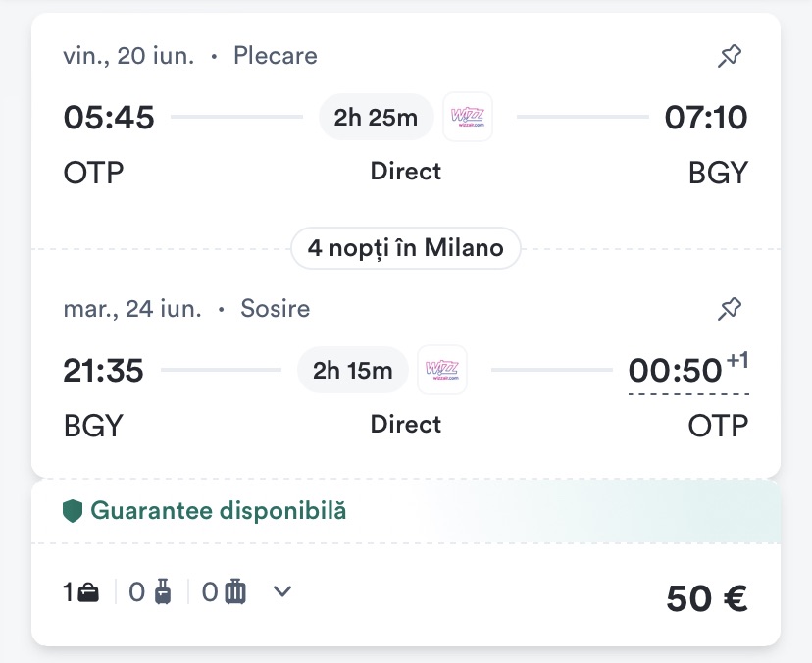Image resolution: width=812 pixels, height=663 pixels.
Task: Click the 2h 15m duration badge
Action: 352,371
